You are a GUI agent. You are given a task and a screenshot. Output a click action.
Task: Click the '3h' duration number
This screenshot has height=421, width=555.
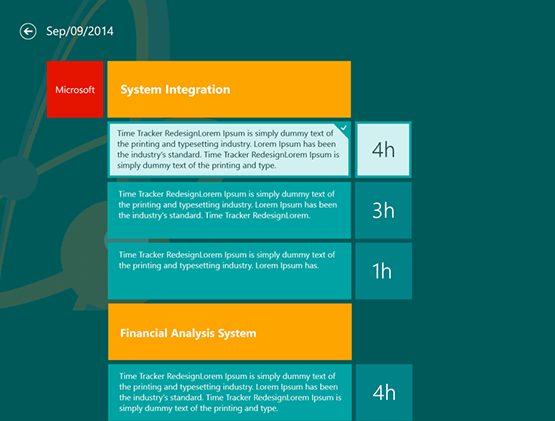(383, 210)
